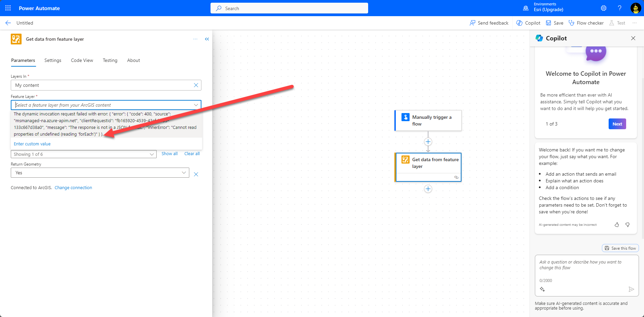Screen dimensions: 644x317
Task: Collapse the action details panel
Action: (207, 39)
